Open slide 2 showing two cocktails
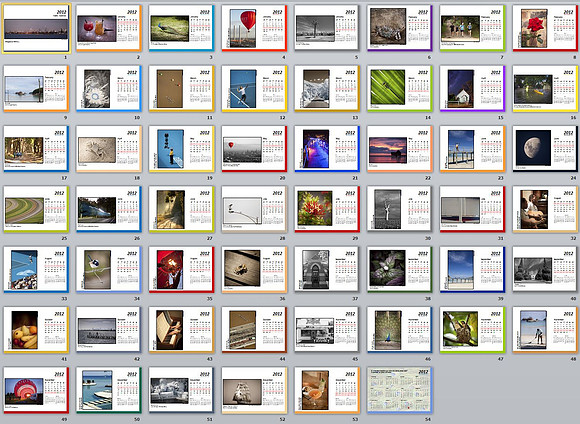 coord(109,28)
